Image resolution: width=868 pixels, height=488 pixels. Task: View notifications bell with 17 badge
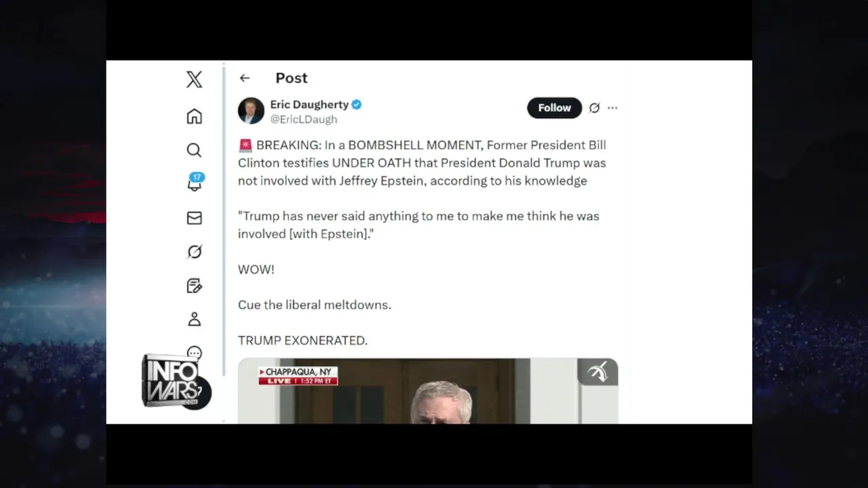tap(195, 182)
